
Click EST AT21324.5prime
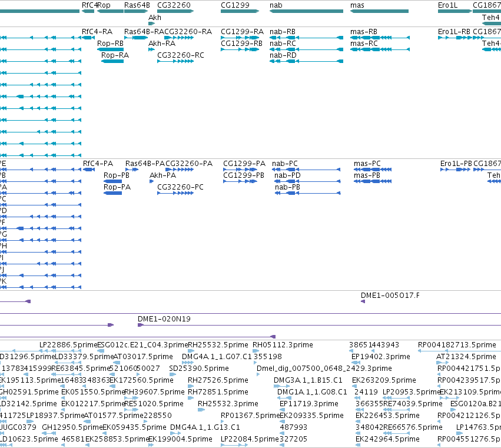[x=466, y=356]
